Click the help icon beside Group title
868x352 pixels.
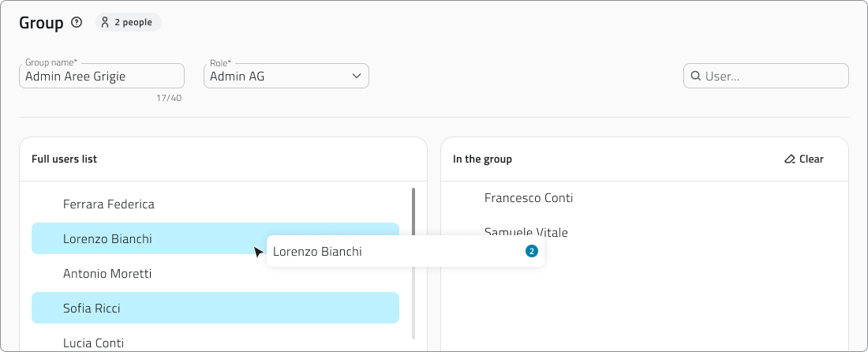coord(77,23)
